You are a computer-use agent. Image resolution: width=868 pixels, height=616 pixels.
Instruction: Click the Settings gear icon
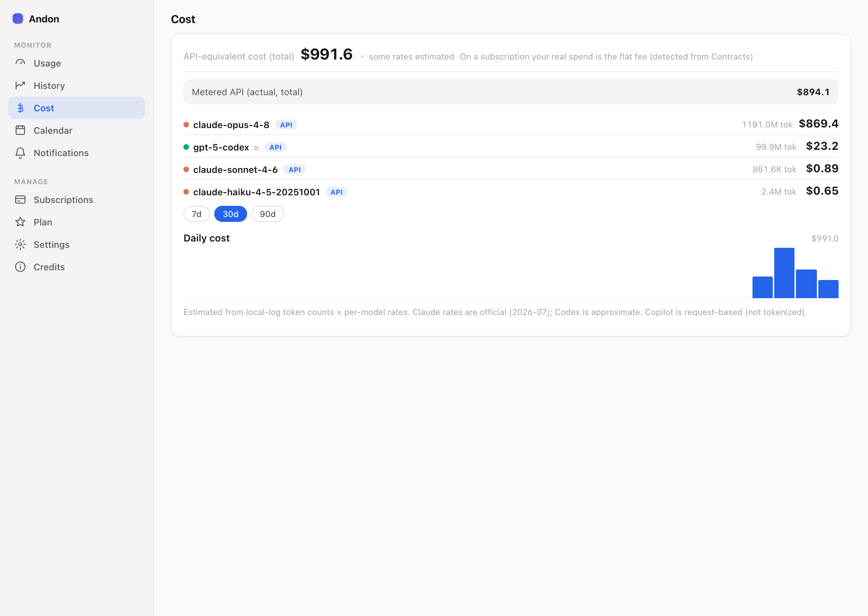[x=21, y=244]
